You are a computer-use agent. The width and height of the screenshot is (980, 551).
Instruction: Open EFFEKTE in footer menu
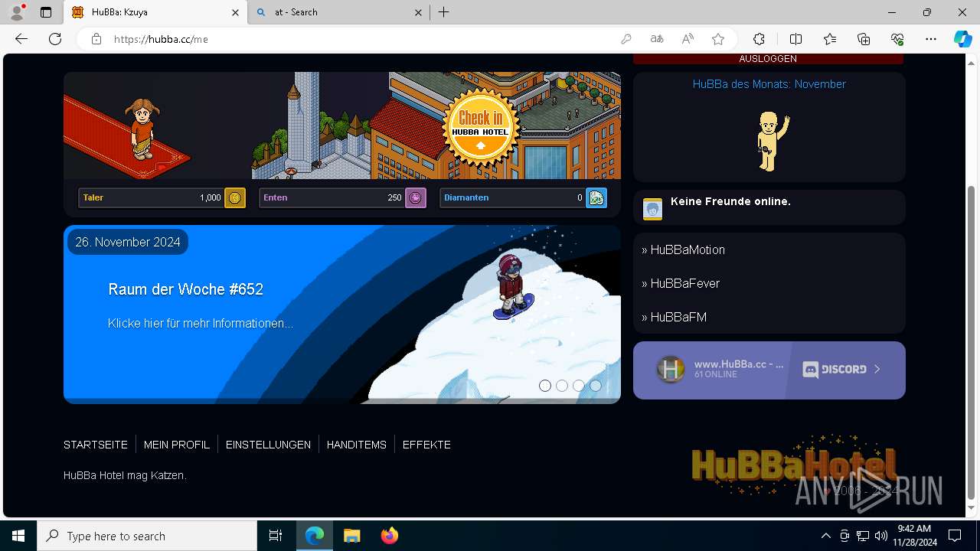pyautogui.click(x=426, y=445)
